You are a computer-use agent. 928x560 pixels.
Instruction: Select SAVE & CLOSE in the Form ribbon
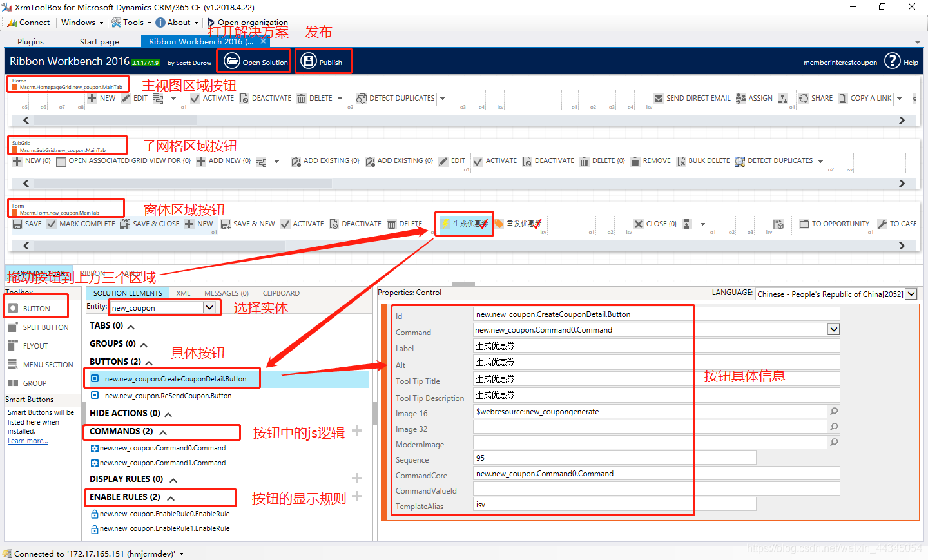tap(150, 224)
